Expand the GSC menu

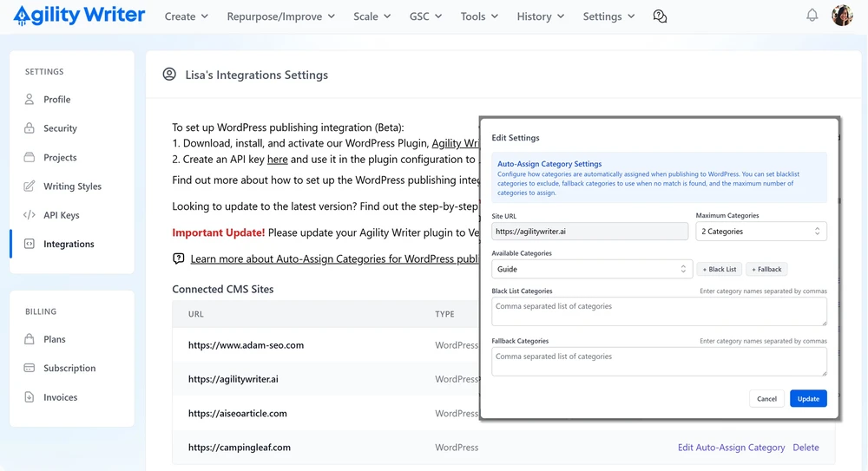[x=425, y=16]
